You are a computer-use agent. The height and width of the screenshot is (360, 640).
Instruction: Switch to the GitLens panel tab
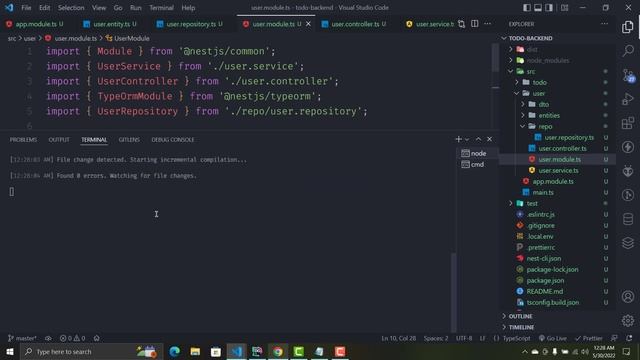(129, 140)
